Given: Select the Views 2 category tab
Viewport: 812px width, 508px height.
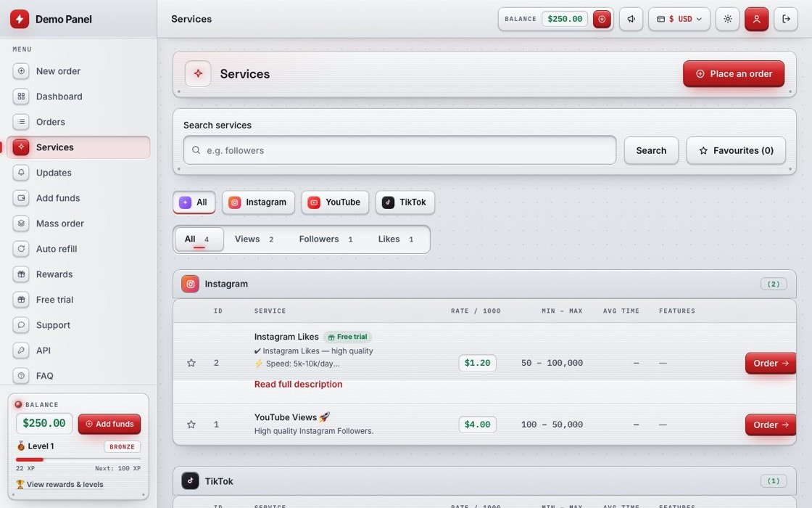Looking at the screenshot, I should (254, 239).
